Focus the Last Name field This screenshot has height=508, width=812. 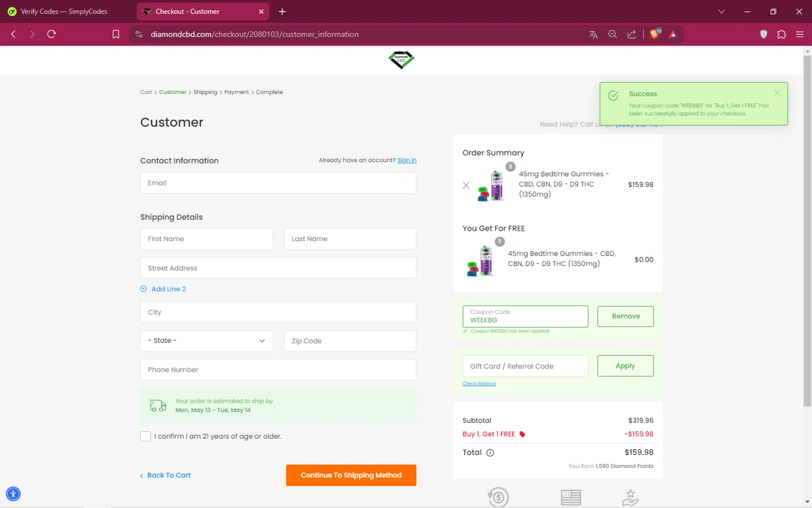tap(350, 239)
